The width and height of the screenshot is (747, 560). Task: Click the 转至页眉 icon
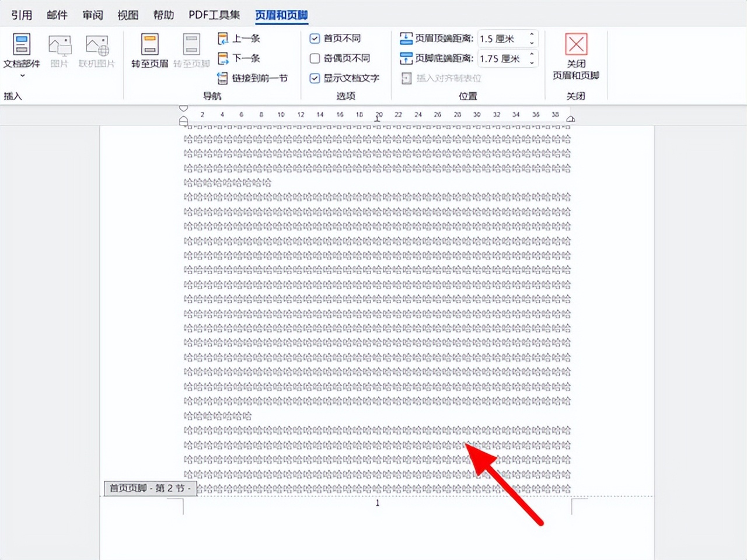(x=149, y=44)
